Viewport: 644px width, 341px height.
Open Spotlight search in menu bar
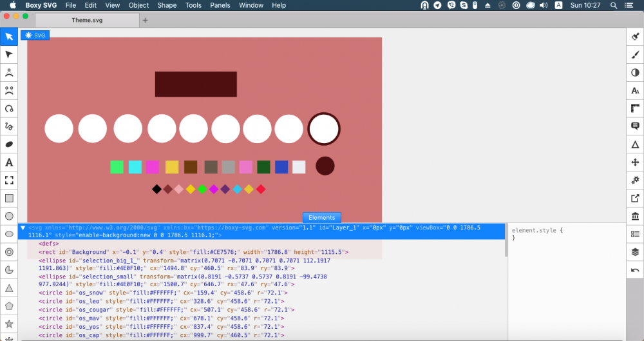pos(614,5)
